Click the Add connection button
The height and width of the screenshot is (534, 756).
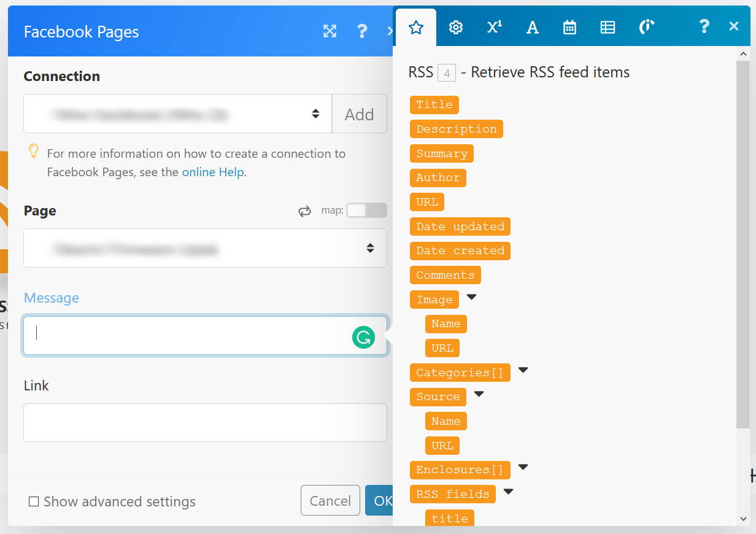tap(360, 114)
